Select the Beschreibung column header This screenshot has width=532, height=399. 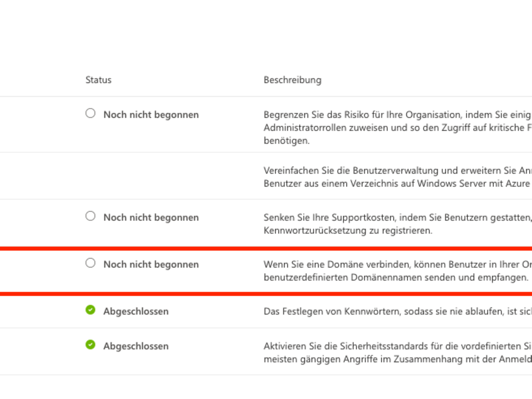pyautogui.click(x=292, y=80)
